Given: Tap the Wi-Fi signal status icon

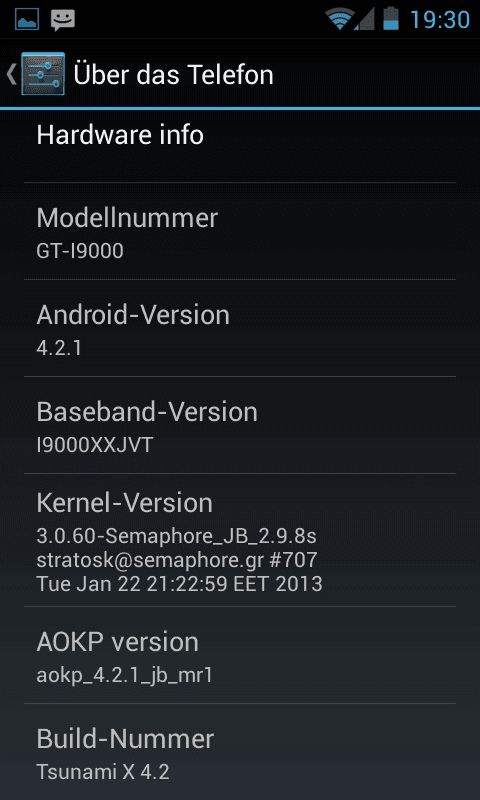Looking at the screenshot, I should (x=340, y=19).
